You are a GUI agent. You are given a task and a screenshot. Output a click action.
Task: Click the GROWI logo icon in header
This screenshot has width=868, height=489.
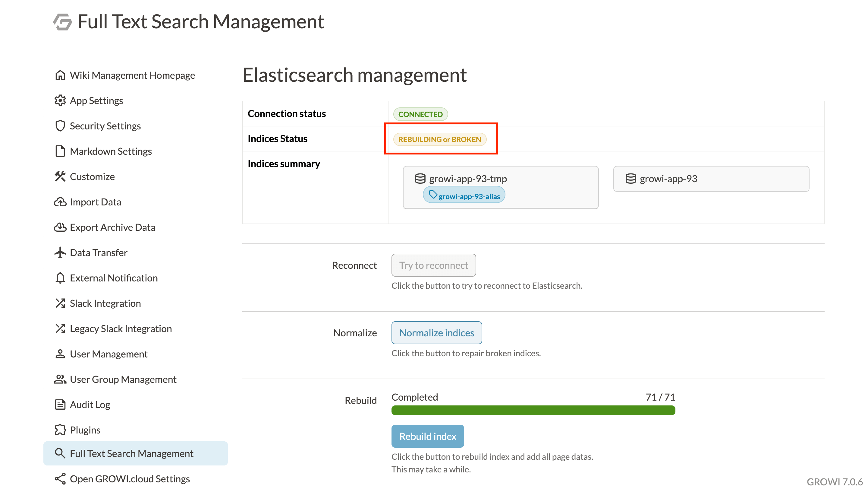(x=63, y=22)
